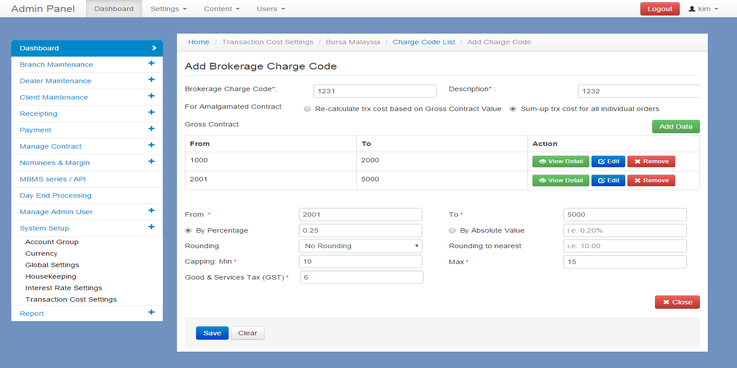The image size is (737, 368).
Task: Expand Nominees & Margin plus icon
Action: tap(151, 161)
